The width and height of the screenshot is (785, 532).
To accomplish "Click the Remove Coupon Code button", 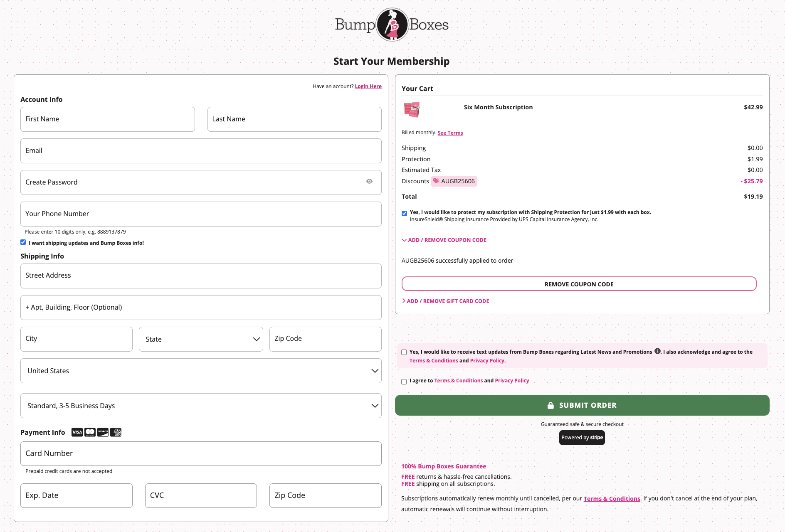I will click(579, 284).
